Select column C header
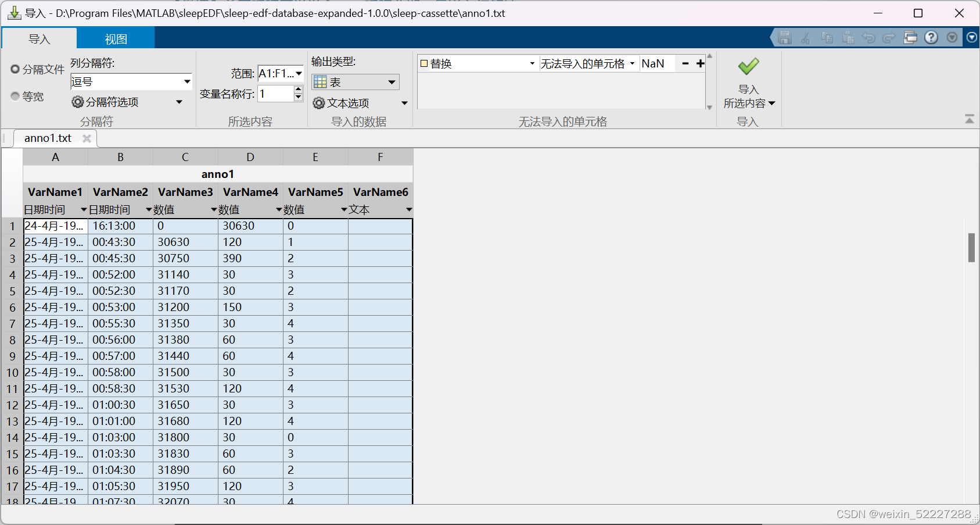The image size is (980, 525). click(x=185, y=157)
